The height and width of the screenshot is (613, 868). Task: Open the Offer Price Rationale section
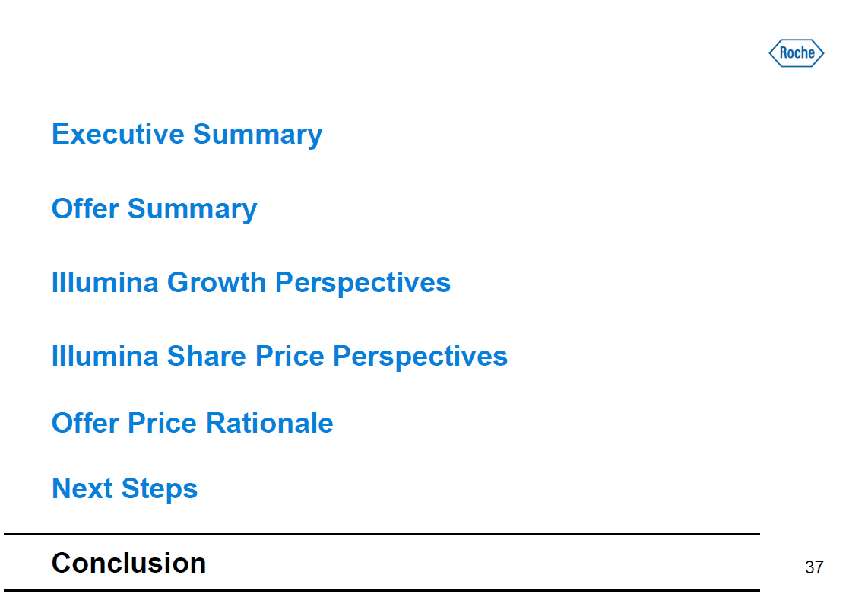click(x=192, y=424)
